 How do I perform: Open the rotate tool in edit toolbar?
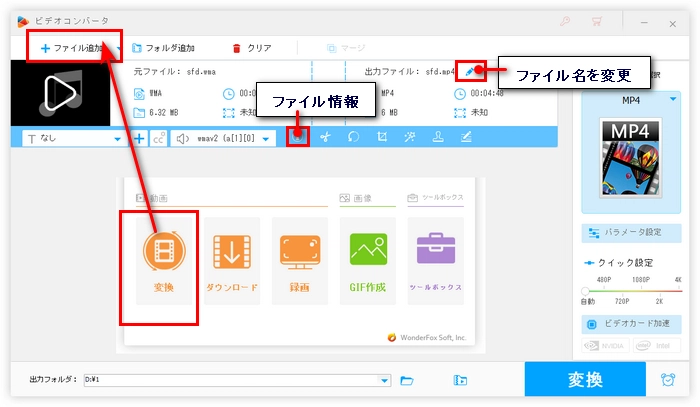click(x=353, y=138)
